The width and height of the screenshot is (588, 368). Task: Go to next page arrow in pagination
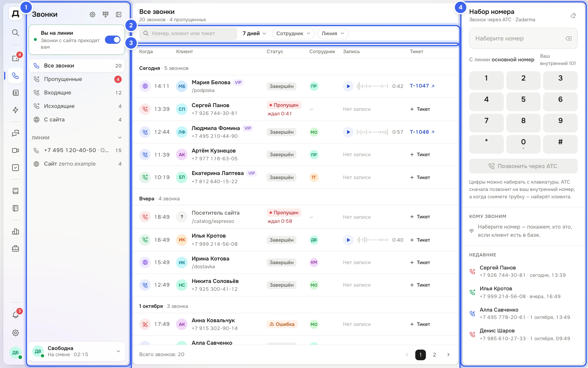[448, 355]
